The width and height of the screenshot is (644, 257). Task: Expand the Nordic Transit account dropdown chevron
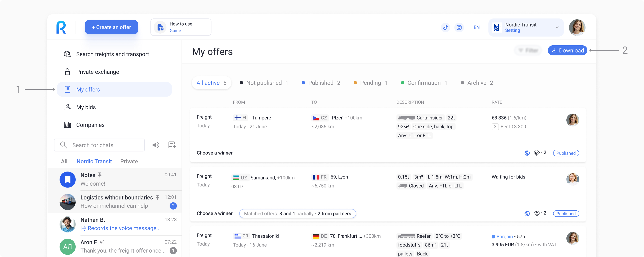[x=557, y=27]
